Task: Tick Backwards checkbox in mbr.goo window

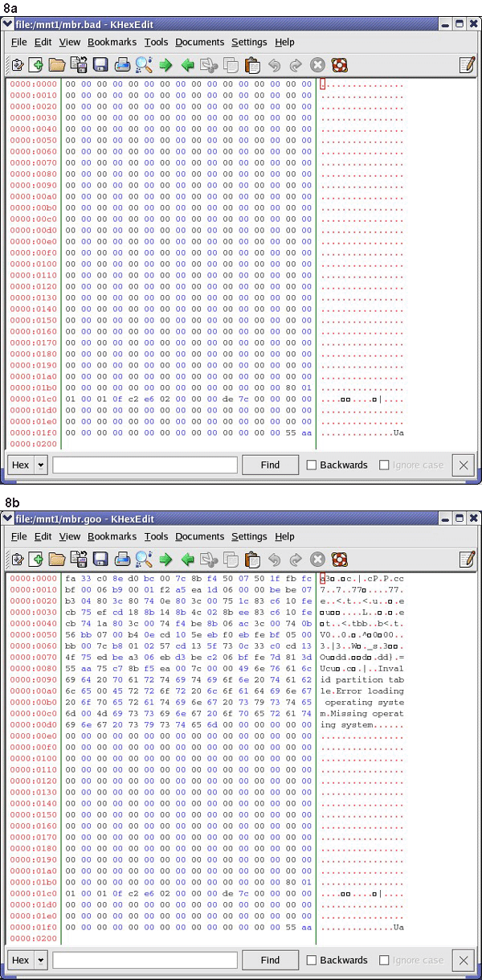Action: [312, 960]
